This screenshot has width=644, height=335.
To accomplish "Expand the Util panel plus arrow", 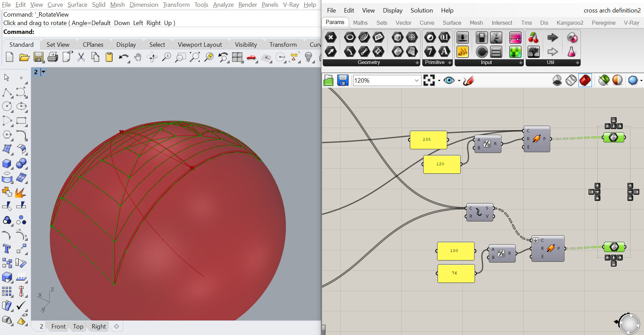I will [x=577, y=63].
